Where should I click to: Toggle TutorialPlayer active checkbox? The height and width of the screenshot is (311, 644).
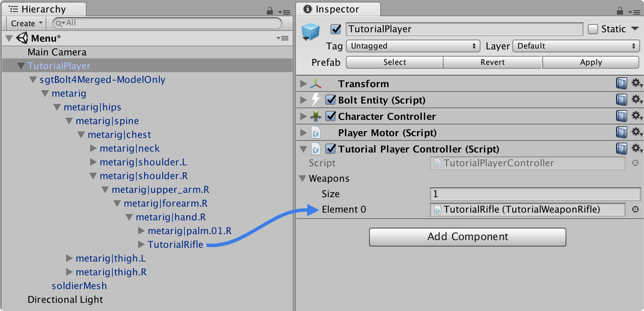click(x=336, y=29)
